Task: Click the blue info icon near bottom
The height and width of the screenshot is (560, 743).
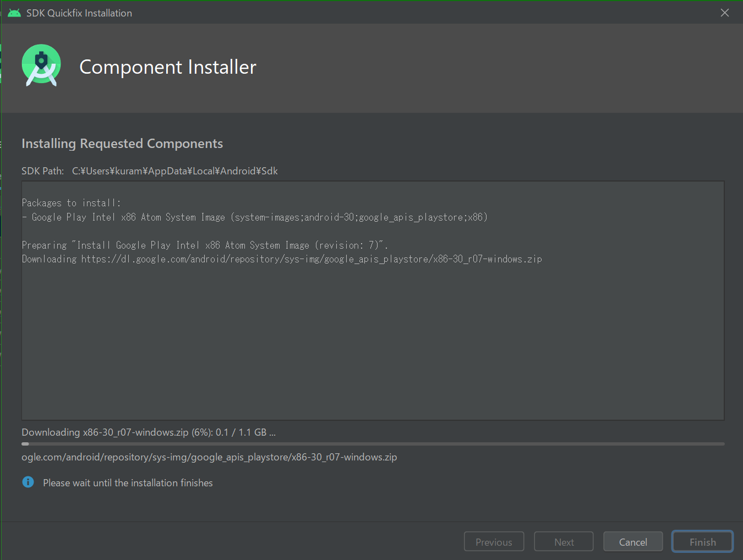Action: coord(28,482)
